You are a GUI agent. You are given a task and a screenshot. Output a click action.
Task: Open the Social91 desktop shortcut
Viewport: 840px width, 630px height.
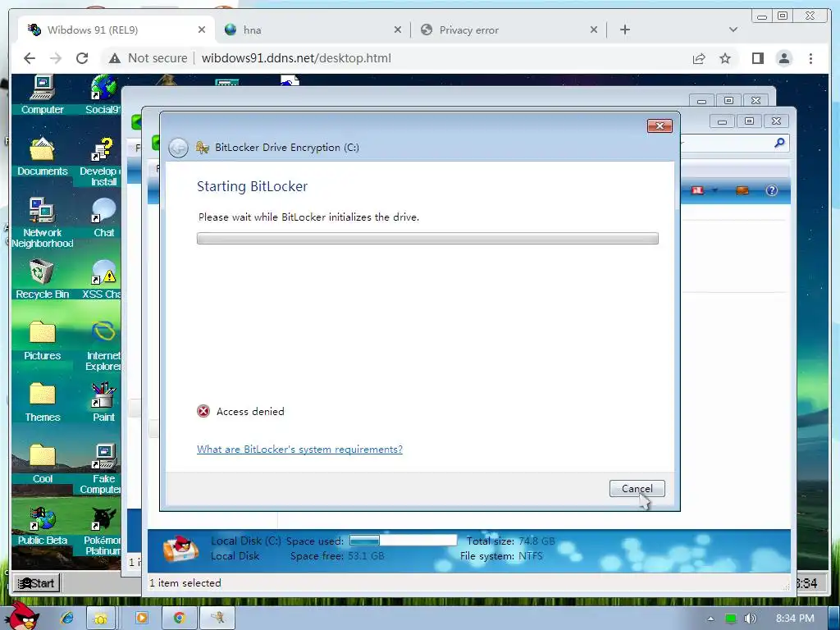click(103, 95)
